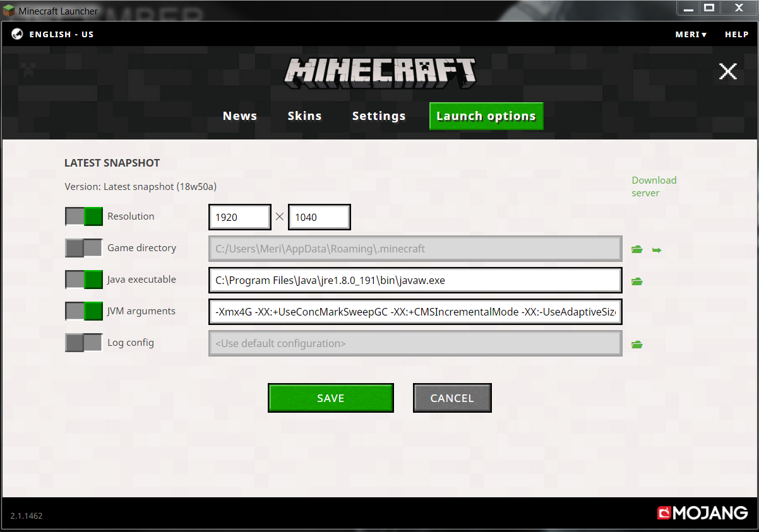Toggle the JVM arguments switch
Viewport: 759px width, 532px height.
pos(84,311)
